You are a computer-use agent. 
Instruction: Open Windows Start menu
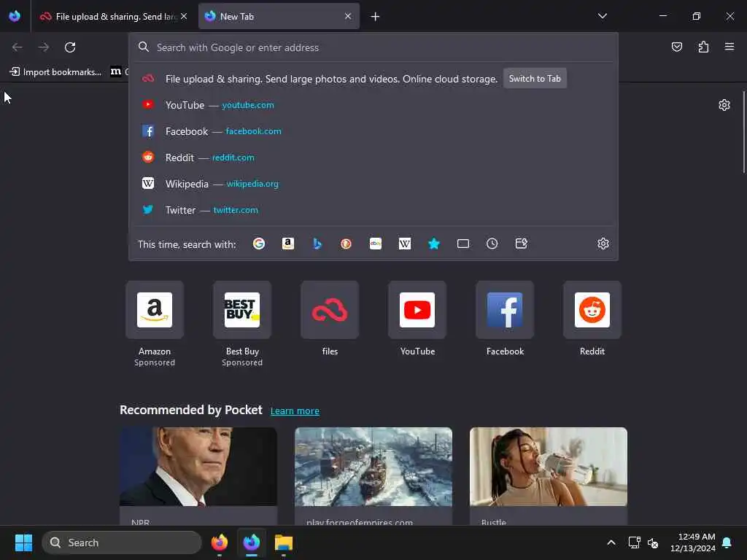(x=23, y=542)
